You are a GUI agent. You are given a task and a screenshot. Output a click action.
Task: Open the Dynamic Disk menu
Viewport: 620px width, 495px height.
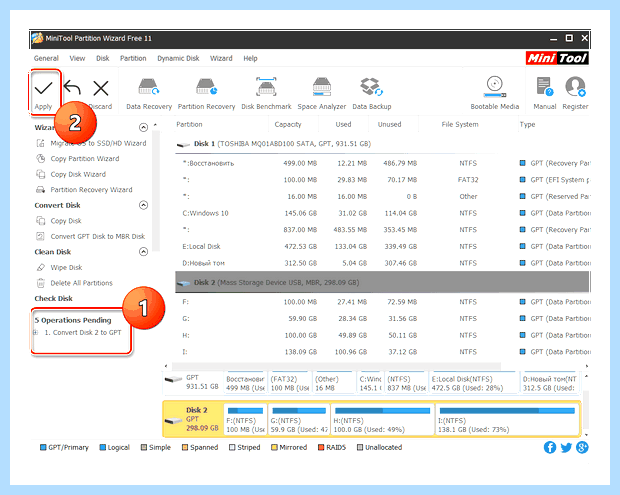pos(178,58)
